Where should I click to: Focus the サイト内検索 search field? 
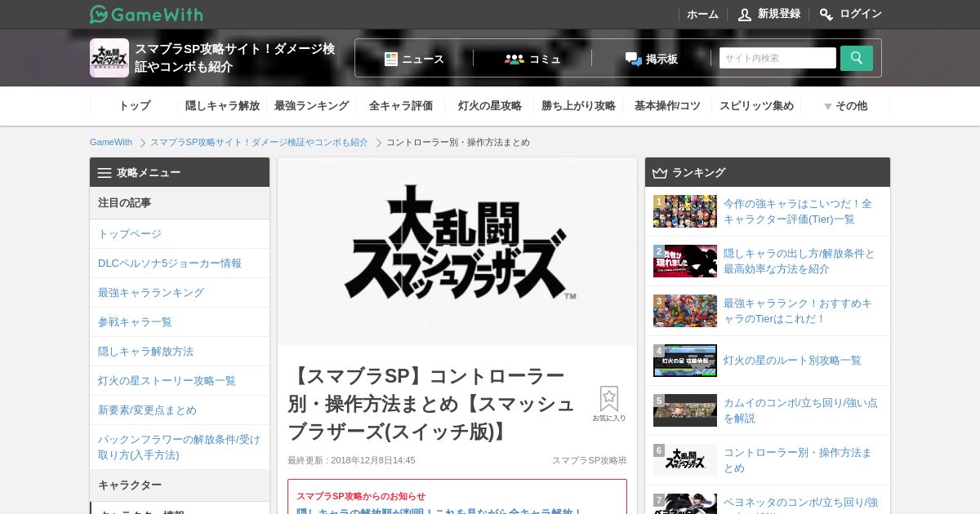click(777, 58)
